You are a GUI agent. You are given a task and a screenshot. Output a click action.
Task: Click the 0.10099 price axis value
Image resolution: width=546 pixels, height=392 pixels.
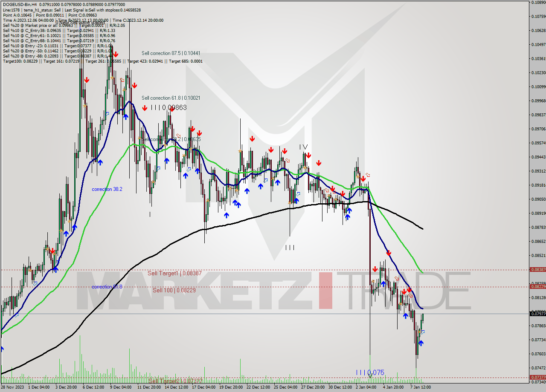[538, 87]
